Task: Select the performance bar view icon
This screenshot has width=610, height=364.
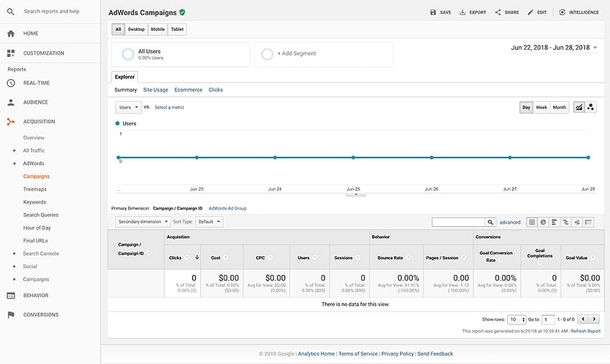Action: [555, 222]
